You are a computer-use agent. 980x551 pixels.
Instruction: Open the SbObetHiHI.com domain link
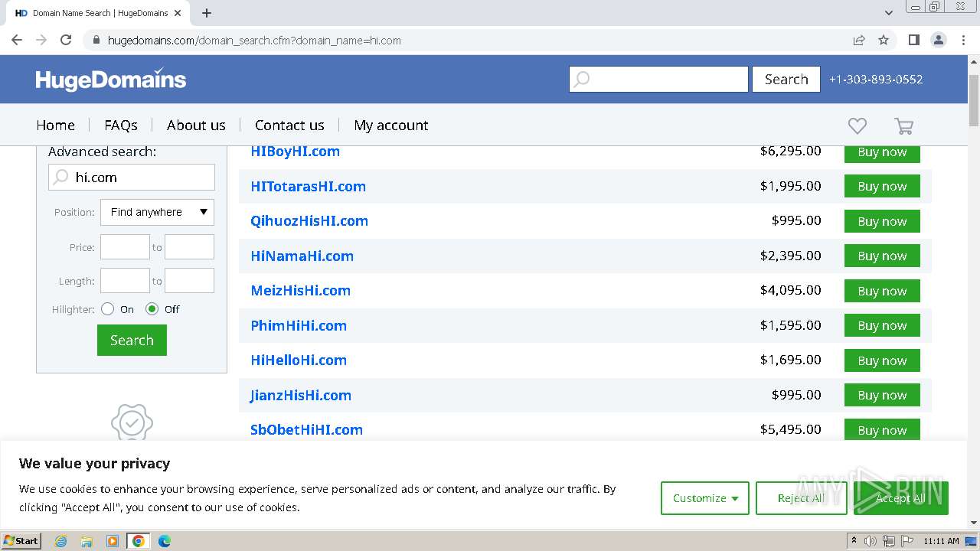coord(306,429)
